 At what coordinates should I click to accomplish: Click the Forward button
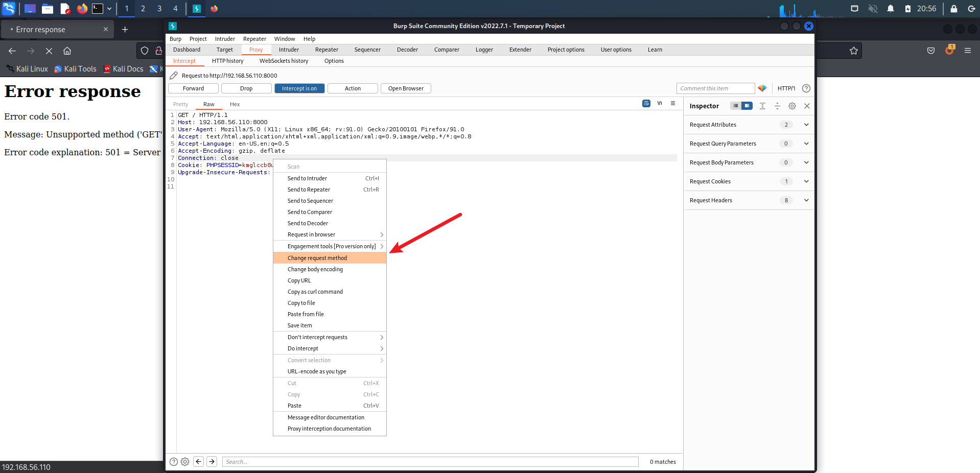[x=193, y=88]
